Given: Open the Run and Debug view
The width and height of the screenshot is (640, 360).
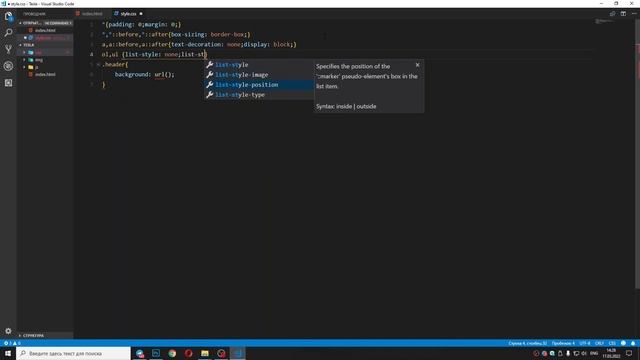Looking at the screenshot, I should (8, 66).
